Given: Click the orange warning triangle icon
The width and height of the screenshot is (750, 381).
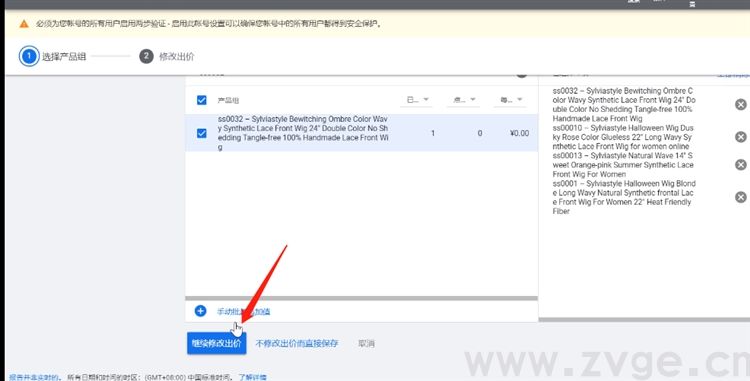Looking at the screenshot, I should click(x=24, y=24).
